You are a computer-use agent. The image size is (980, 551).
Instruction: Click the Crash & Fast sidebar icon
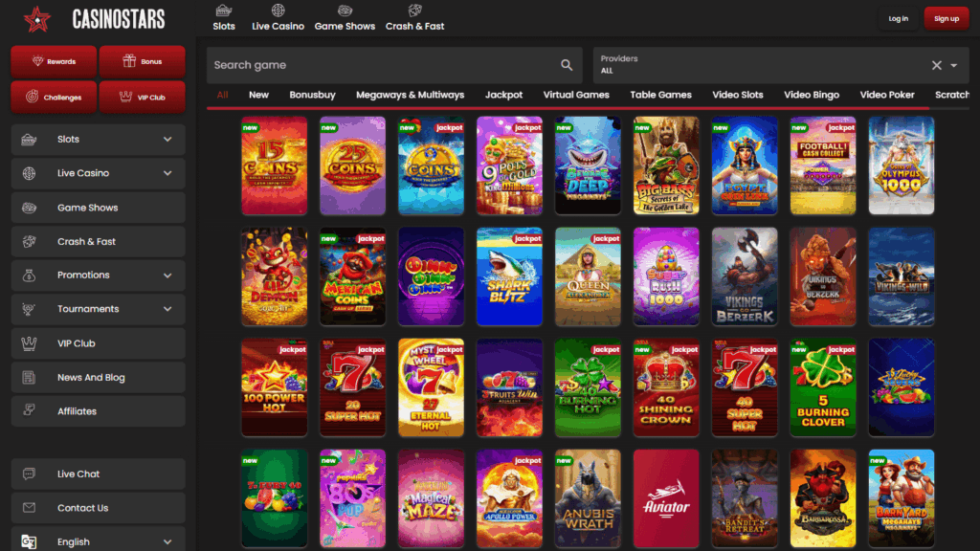point(29,241)
